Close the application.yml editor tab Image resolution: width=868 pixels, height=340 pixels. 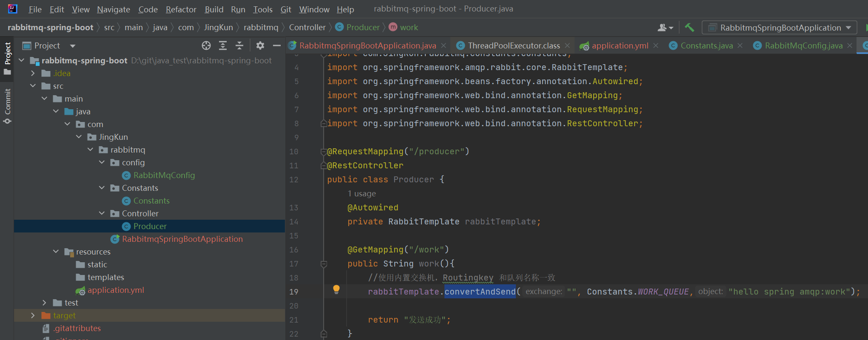(x=656, y=45)
